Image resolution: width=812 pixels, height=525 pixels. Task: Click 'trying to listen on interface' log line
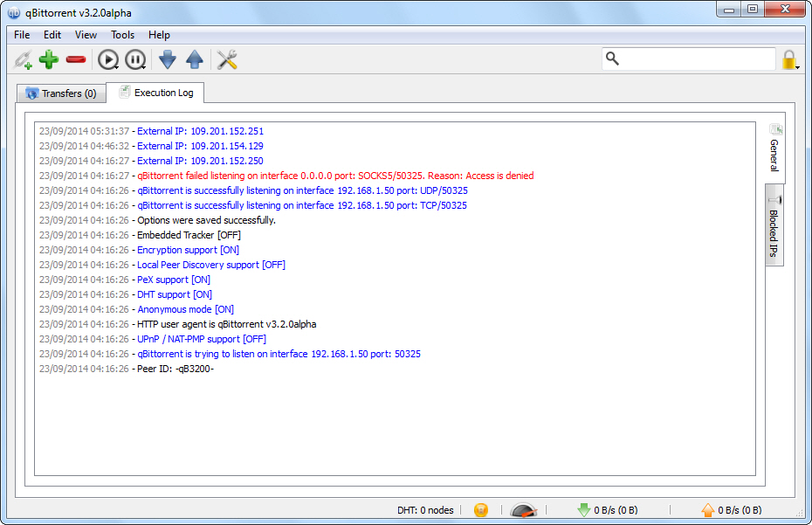point(230,354)
